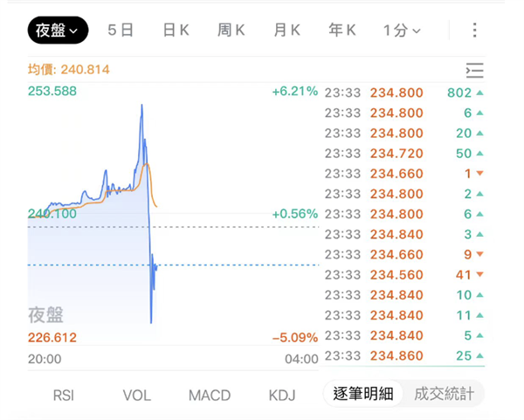Click the green up arrow beside volume 50
The height and width of the screenshot is (420, 524).
click(x=479, y=154)
